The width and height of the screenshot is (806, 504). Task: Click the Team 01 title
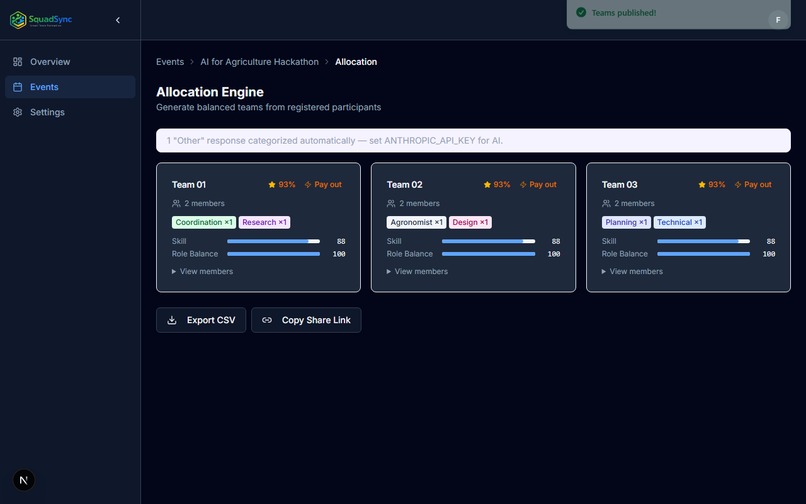(x=189, y=185)
